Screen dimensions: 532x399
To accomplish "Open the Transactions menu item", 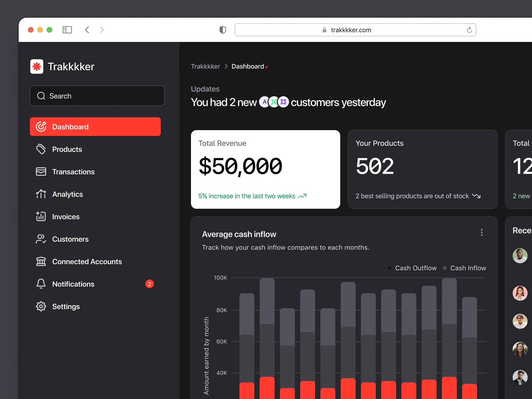I will (x=95, y=172).
